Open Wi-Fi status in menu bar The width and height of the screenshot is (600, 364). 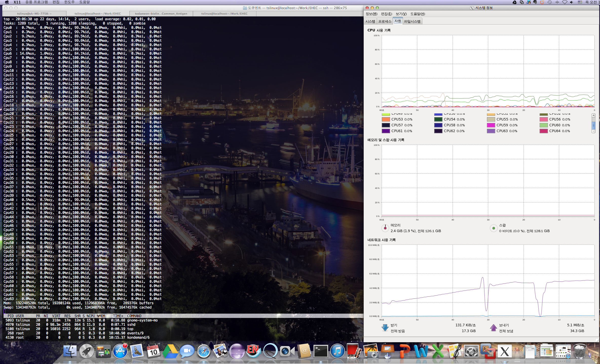[x=565, y=2]
